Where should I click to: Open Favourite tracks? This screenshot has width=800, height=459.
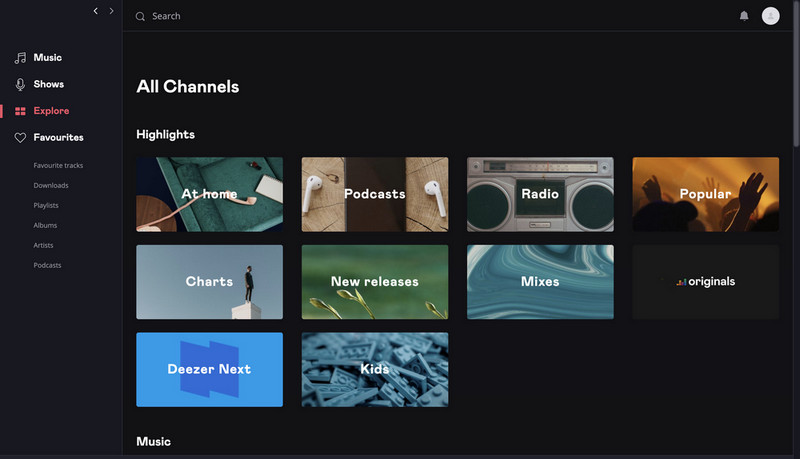(58, 165)
